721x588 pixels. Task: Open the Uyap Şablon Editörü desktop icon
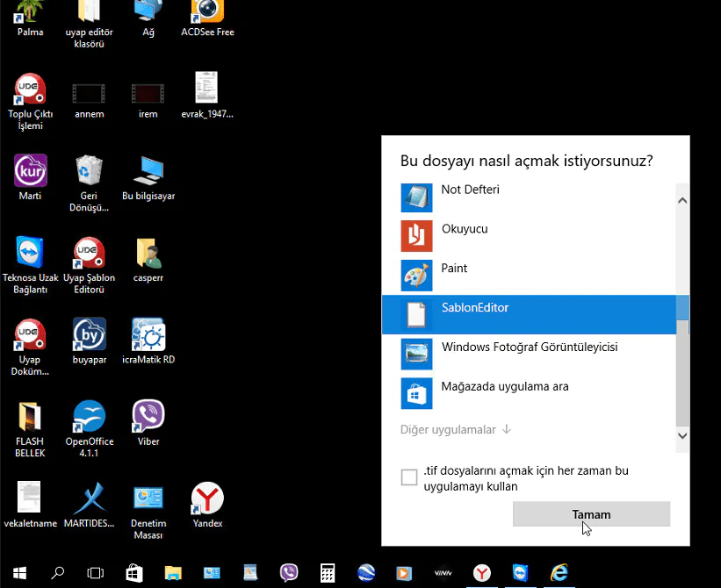[90, 253]
